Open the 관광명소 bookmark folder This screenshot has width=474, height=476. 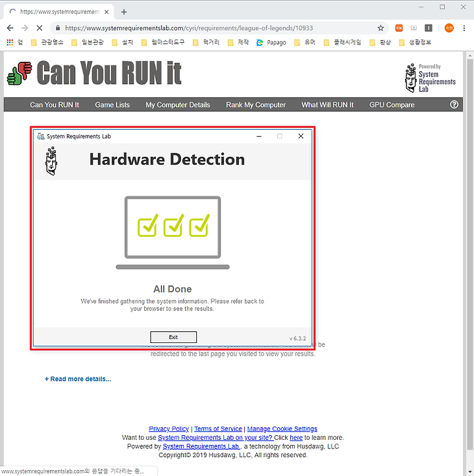[x=47, y=42]
